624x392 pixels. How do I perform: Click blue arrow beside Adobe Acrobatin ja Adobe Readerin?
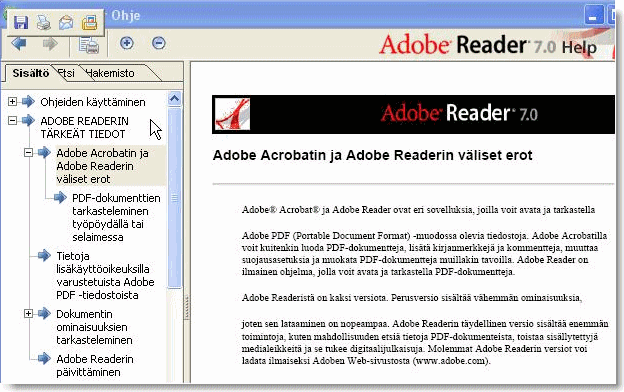(x=44, y=152)
